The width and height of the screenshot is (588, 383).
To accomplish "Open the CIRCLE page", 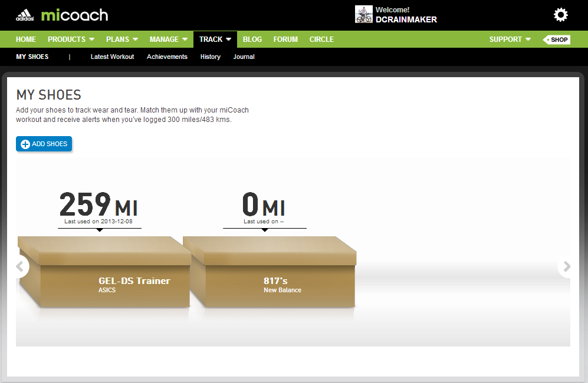I will click(x=321, y=39).
